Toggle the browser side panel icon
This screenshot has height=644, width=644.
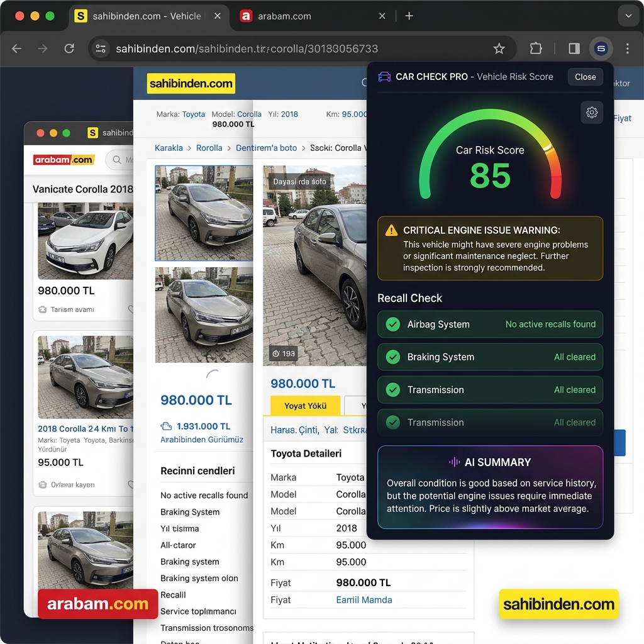click(574, 49)
